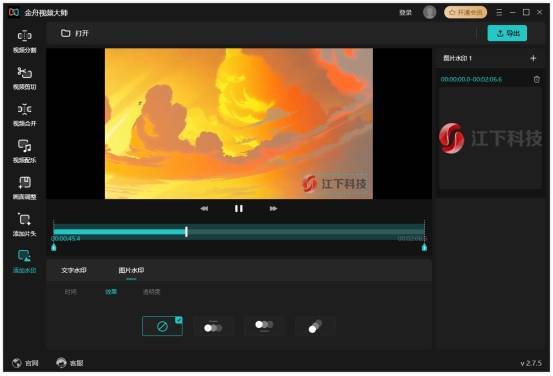Open the first gray sub-tab left of teal tab

click(x=71, y=292)
